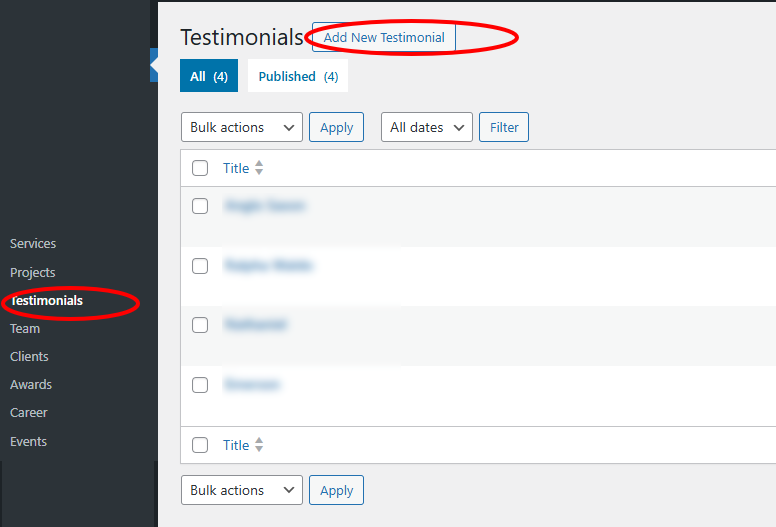776x527 pixels.
Task: Check the third testimonial row checkbox
Action: (x=200, y=325)
